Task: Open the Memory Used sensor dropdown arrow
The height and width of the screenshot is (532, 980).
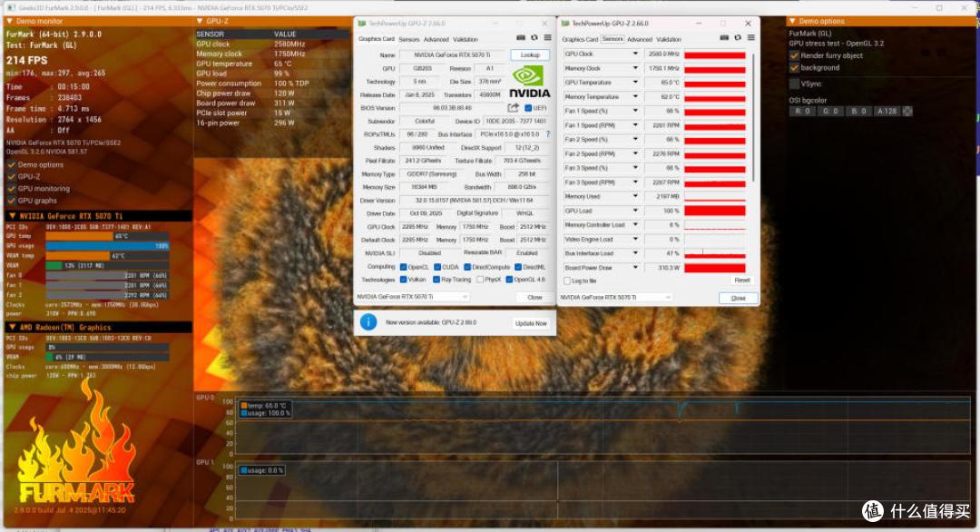Action: 635,196
